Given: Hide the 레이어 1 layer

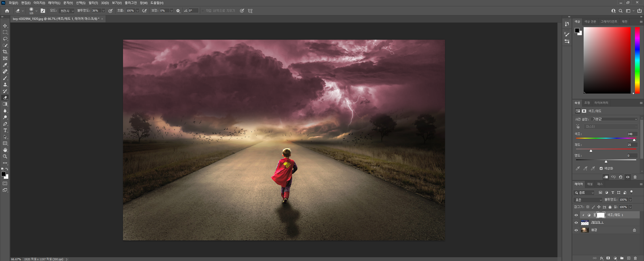Looking at the screenshot, I should click(576, 223).
